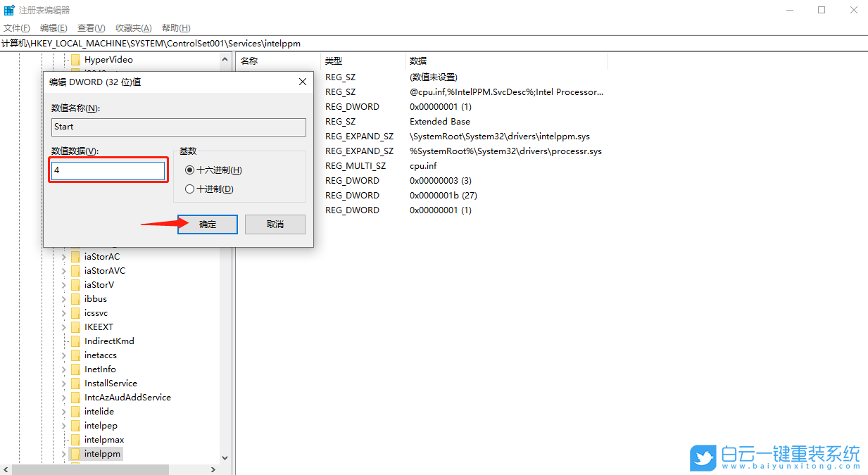The height and width of the screenshot is (475, 868).
Task: Click the inetaccs folder icon
Action: tap(75, 355)
